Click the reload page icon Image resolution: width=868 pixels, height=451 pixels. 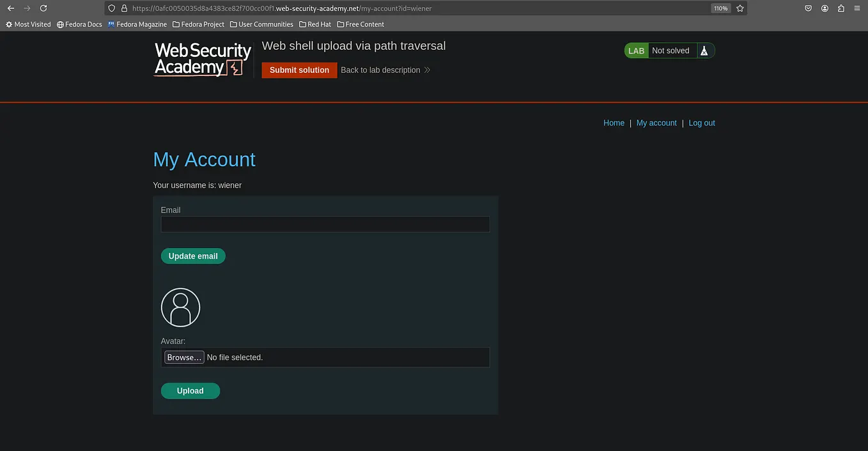pyautogui.click(x=43, y=8)
